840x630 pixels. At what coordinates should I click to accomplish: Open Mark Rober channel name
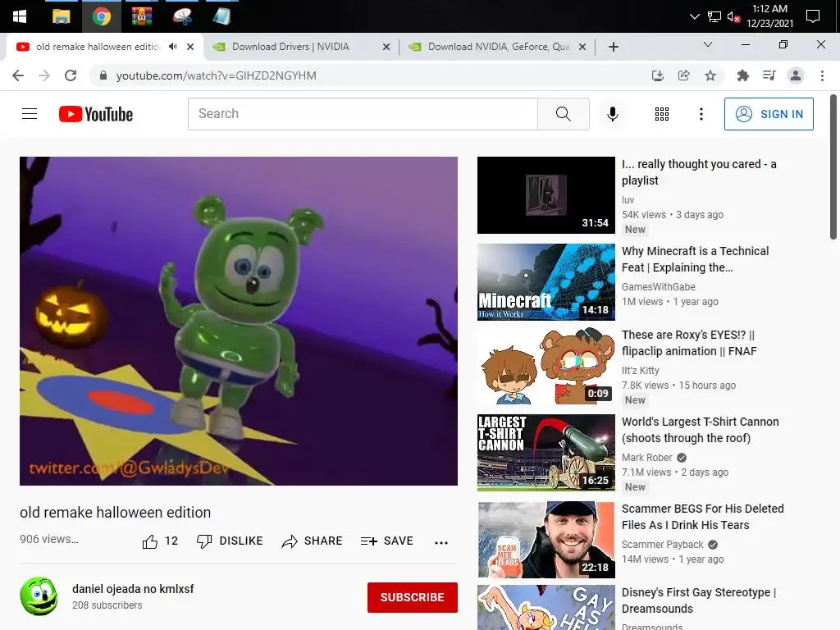(x=646, y=458)
